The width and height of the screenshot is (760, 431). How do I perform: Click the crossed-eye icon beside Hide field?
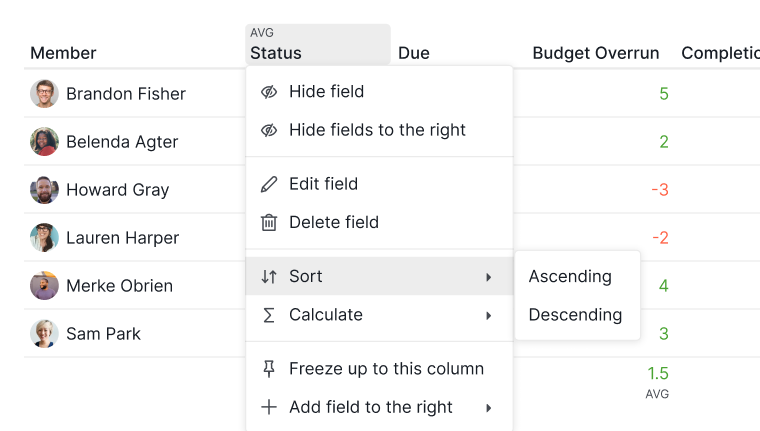[269, 92]
